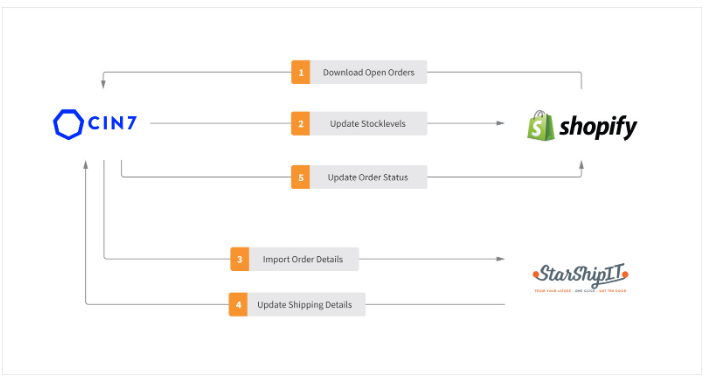Click the Update Order Status label
Image resolution: width=718 pixels, height=392 pixels.
[368, 177]
